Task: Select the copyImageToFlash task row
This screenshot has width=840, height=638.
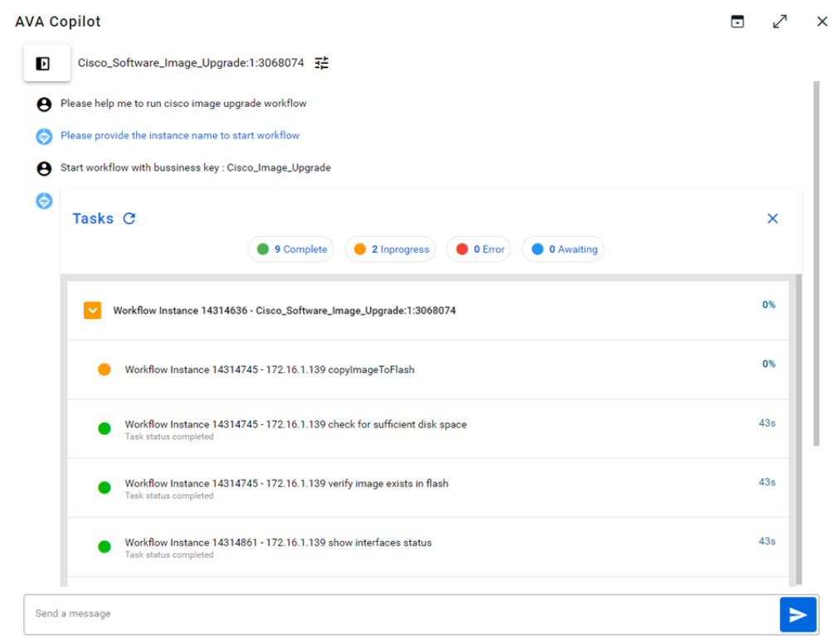Action: point(428,370)
